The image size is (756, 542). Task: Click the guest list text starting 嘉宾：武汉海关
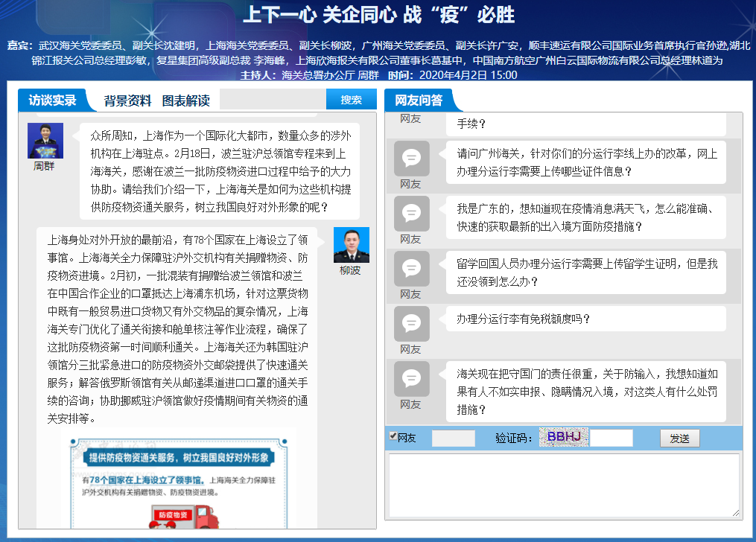(x=378, y=53)
